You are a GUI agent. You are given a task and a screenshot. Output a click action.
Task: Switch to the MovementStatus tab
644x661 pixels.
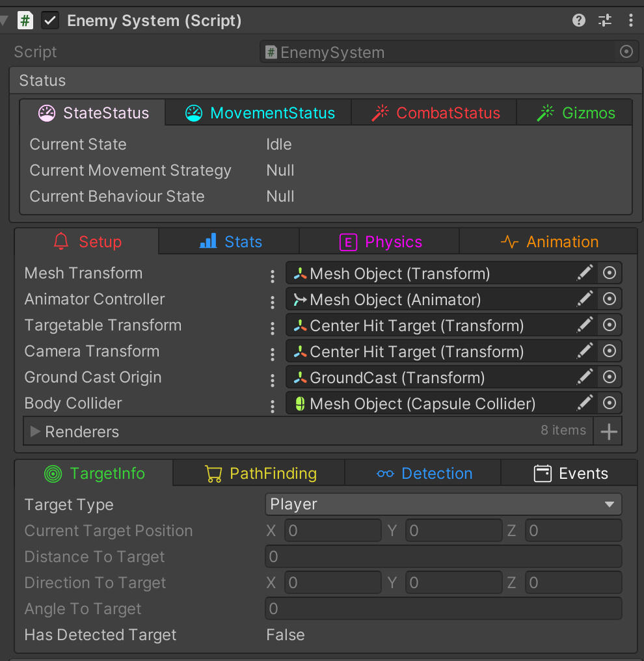[259, 113]
